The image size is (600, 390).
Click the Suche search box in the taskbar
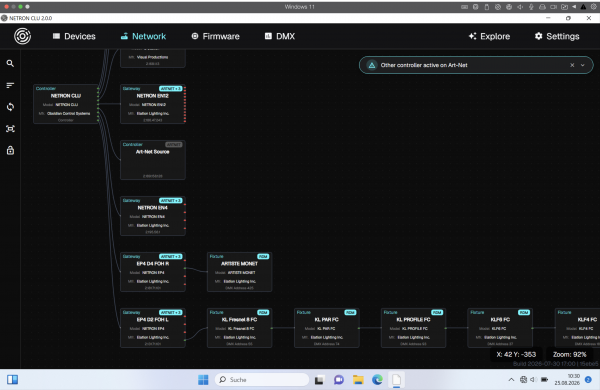[262, 380]
